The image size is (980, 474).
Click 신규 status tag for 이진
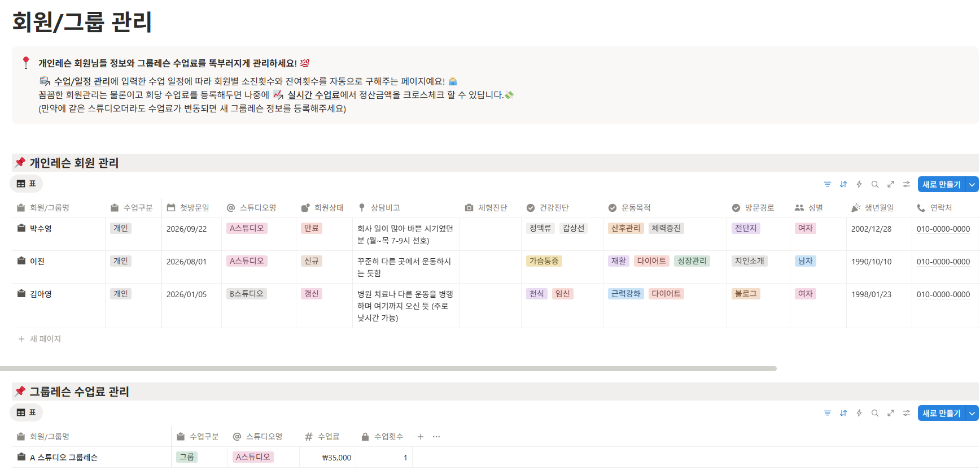pyautogui.click(x=312, y=261)
